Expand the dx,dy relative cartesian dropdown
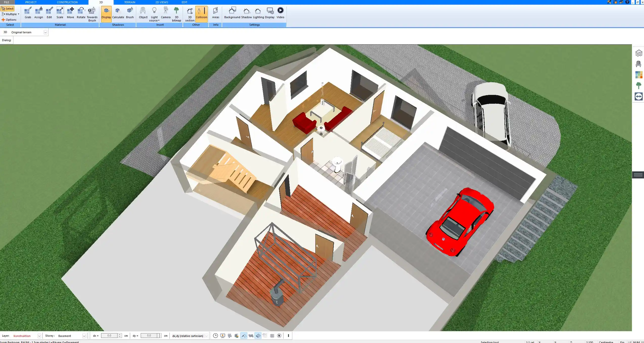The width and height of the screenshot is (644, 343). click(x=206, y=336)
